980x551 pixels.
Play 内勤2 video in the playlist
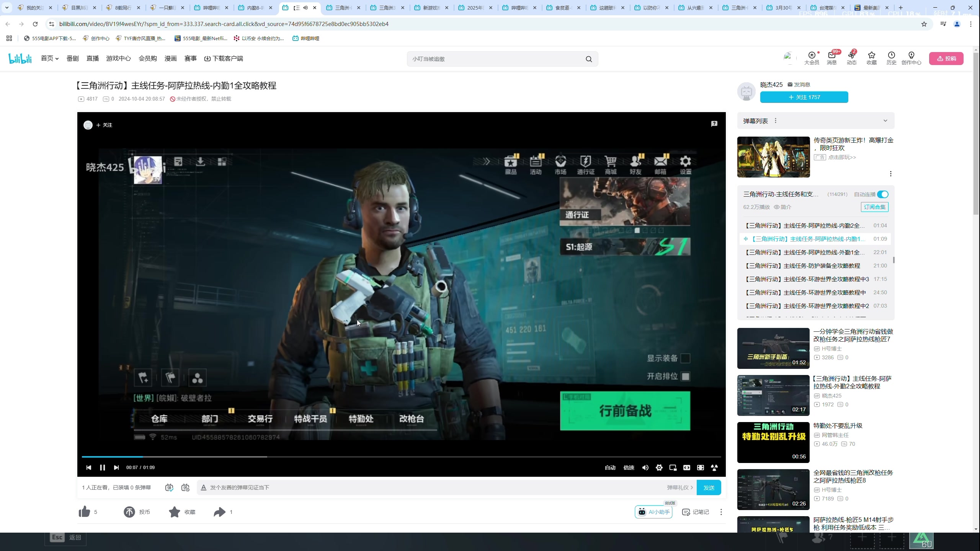[x=815, y=225]
